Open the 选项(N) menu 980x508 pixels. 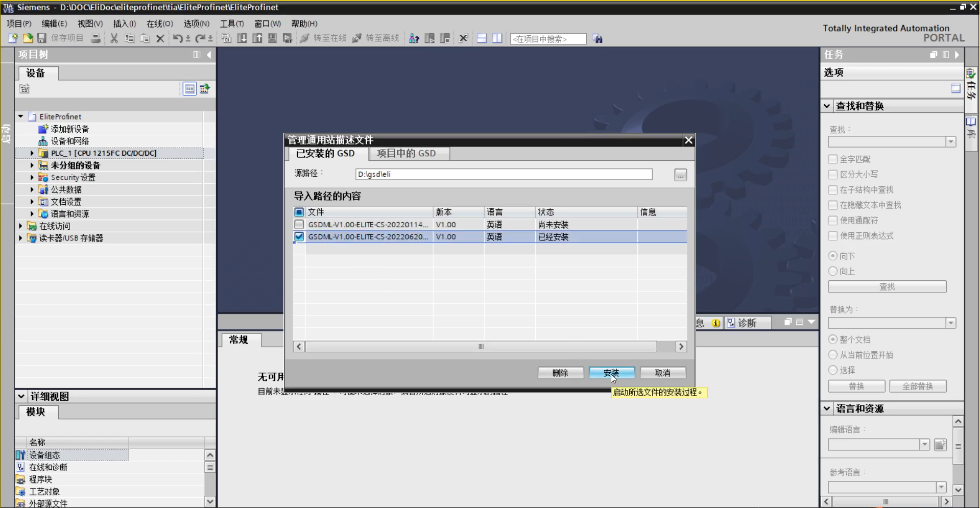[196, 23]
